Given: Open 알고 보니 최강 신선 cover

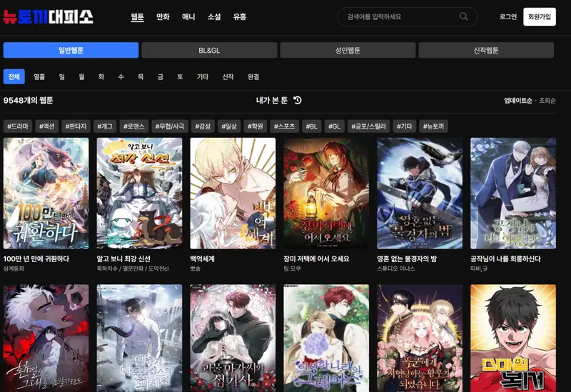Looking at the screenshot, I should 139,194.
